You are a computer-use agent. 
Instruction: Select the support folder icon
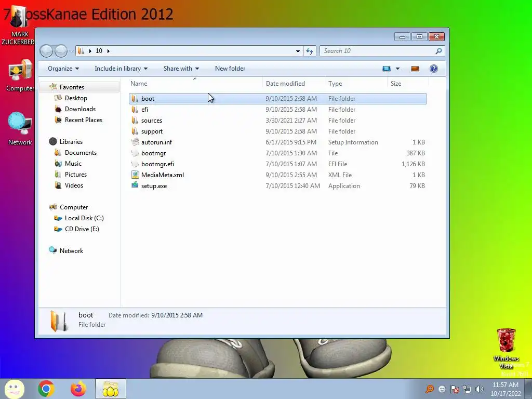coord(135,131)
